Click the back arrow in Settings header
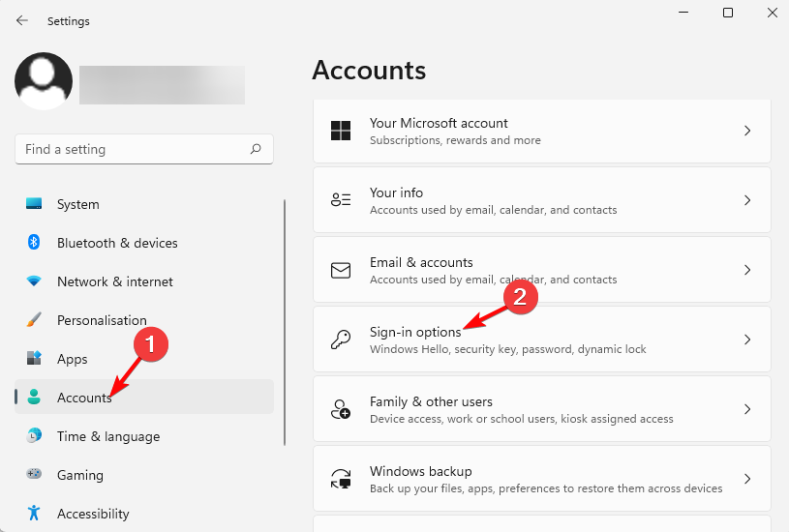This screenshot has height=532, width=789. 21,20
